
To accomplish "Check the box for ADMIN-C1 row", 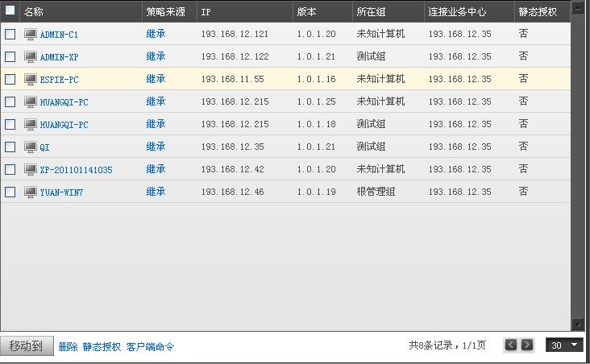I will tap(10, 34).
